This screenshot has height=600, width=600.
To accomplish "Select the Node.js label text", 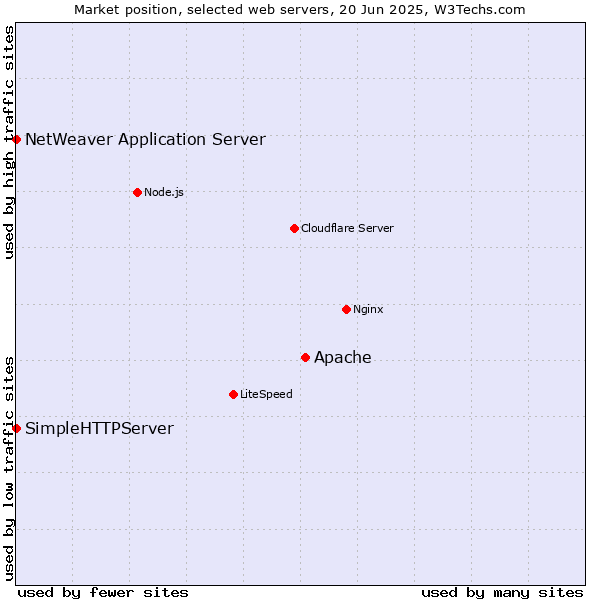I will tap(164, 192).
